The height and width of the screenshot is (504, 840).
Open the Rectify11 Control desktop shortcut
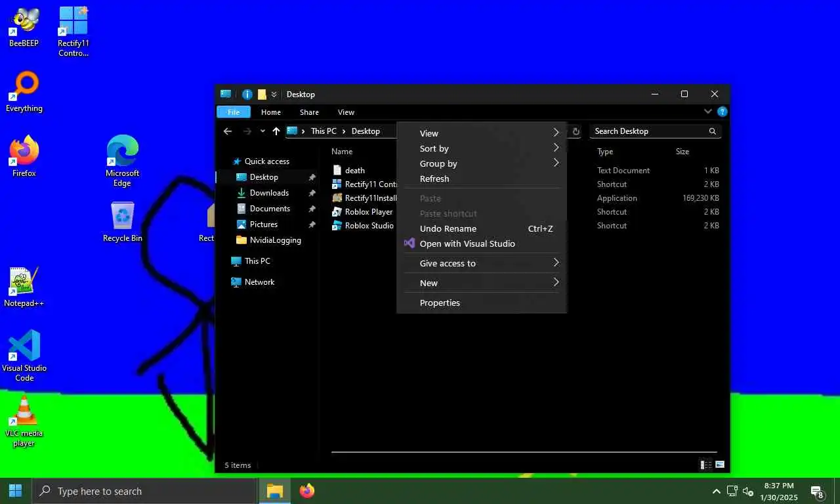(73, 31)
